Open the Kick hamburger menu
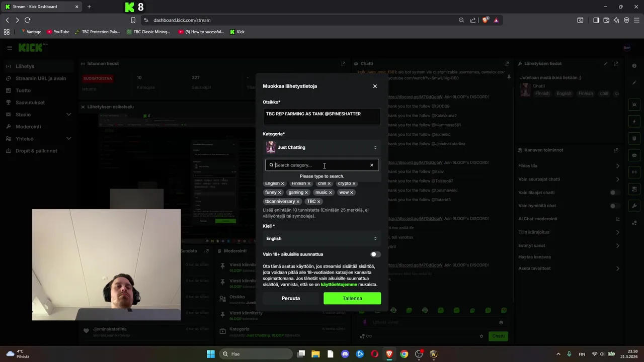This screenshot has height=362, width=644. click(10, 48)
